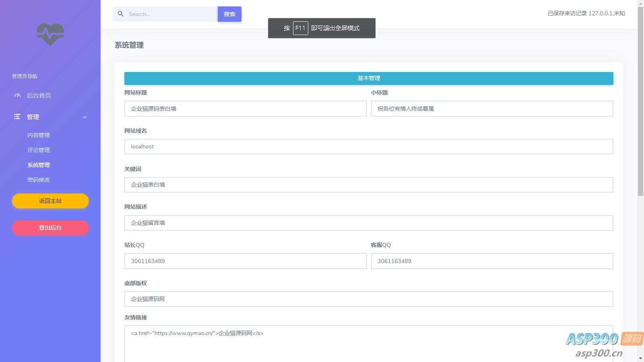Focus the 站长QQ input field
644x362 pixels.
tap(245, 261)
